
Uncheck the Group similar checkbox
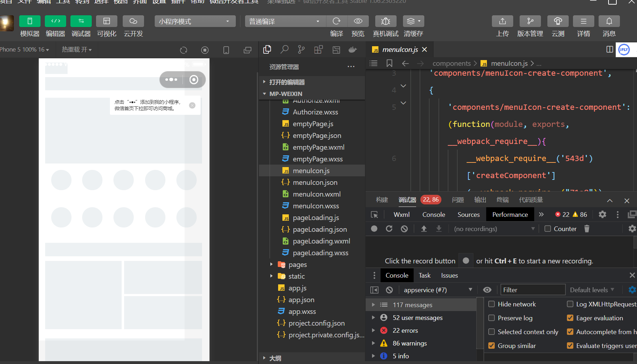pos(492,346)
